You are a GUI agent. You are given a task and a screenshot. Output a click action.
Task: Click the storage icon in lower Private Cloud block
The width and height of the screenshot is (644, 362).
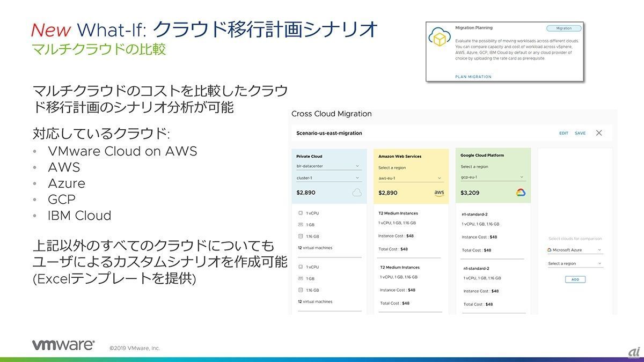coord(300,290)
